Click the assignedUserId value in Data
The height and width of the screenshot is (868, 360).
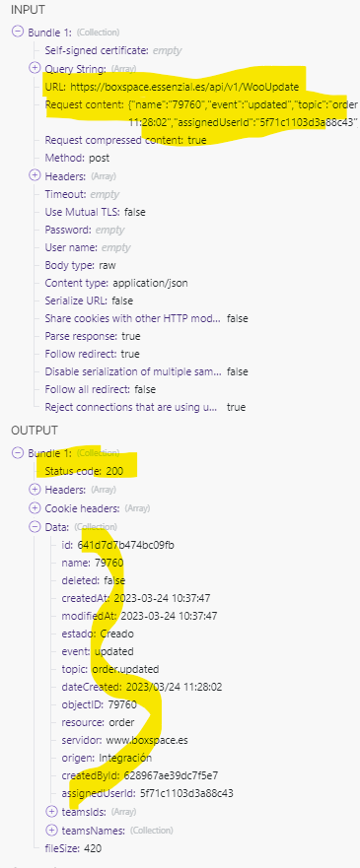186,793
